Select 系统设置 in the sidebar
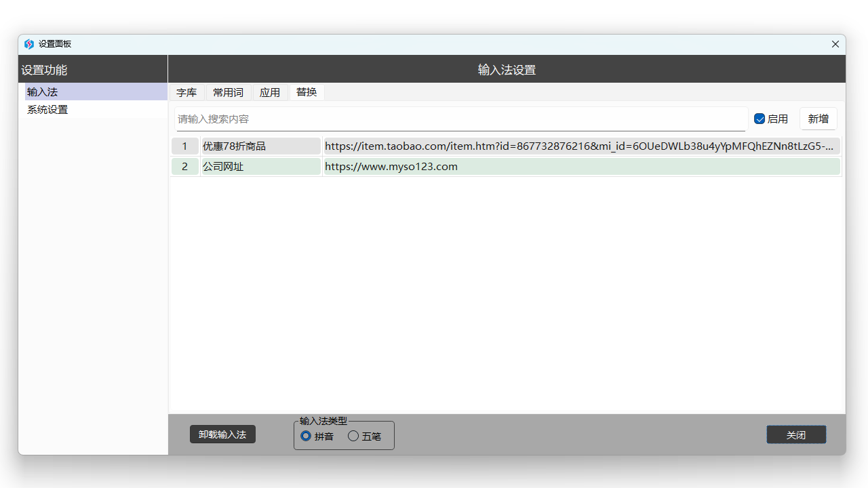This screenshot has width=868, height=488. [x=47, y=109]
